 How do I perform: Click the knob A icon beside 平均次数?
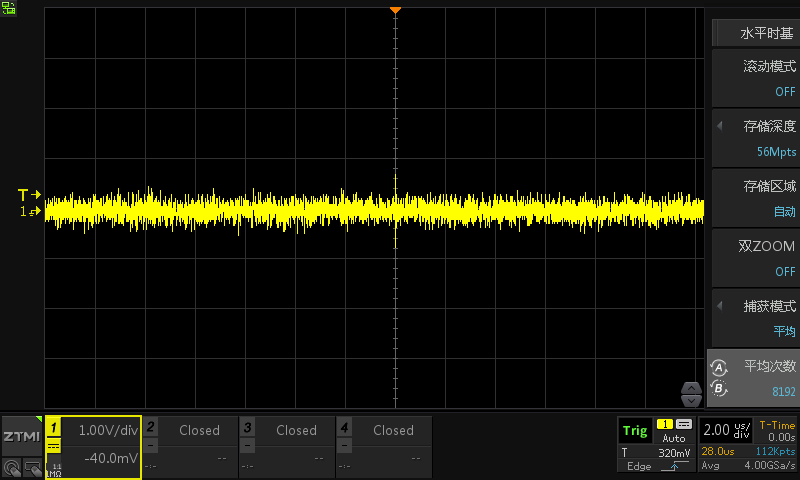coord(717,367)
